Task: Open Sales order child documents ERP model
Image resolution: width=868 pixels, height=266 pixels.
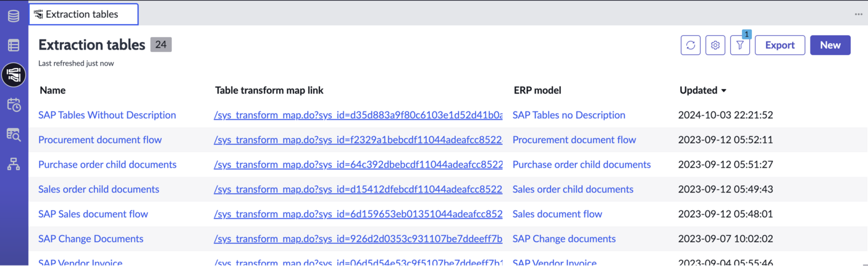Action: coord(573,189)
